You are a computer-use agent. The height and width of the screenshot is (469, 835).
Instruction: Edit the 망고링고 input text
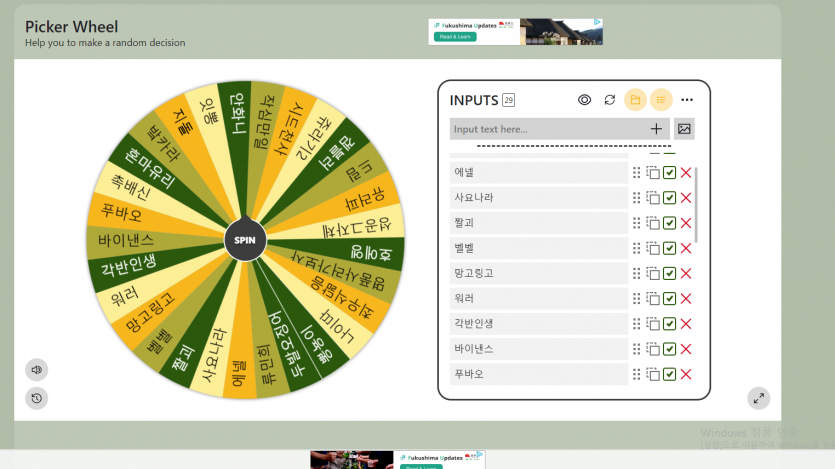(539, 273)
